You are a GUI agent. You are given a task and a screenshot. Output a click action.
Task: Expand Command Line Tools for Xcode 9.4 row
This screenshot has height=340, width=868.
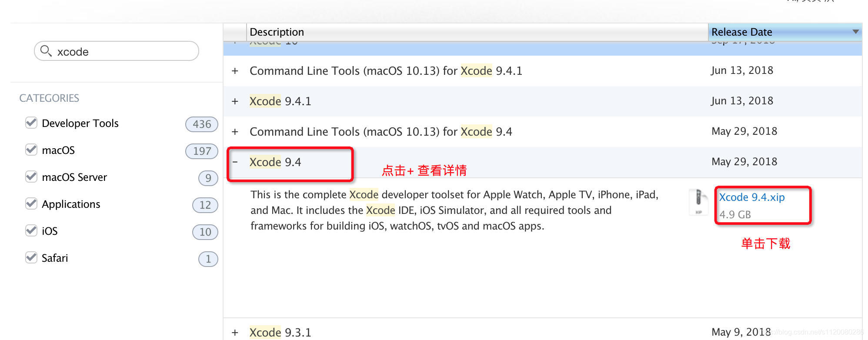tap(235, 132)
